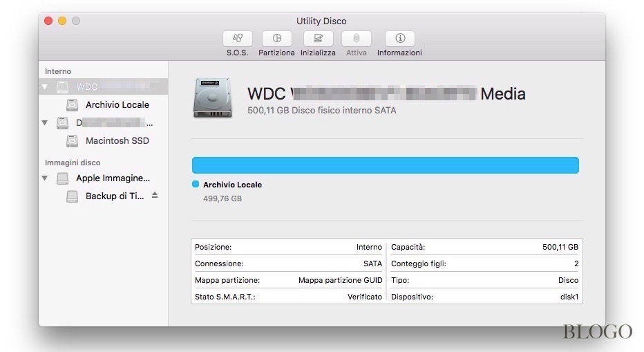Click the blue partition usage bar
The width and height of the screenshot is (644, 352).
pyautogui.click(x=386, y=165)
